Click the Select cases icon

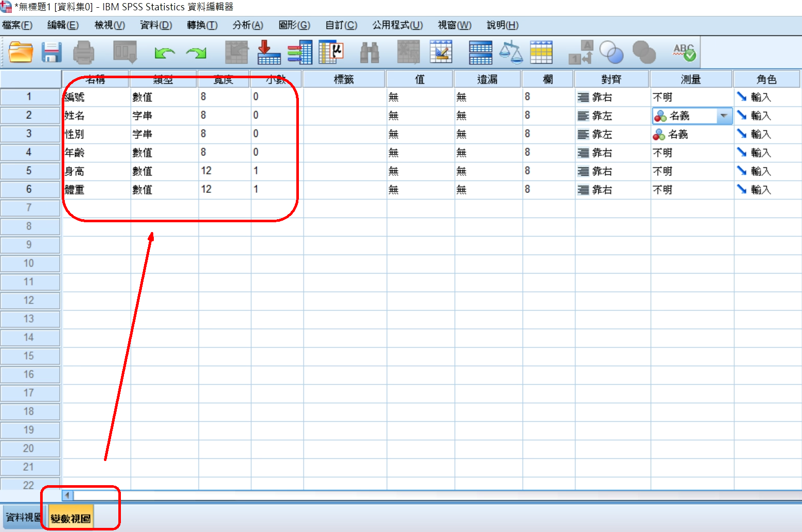541,52
